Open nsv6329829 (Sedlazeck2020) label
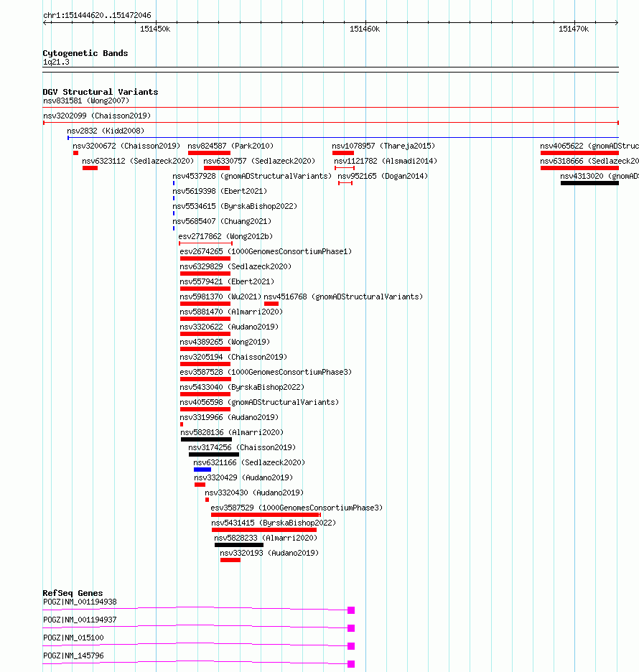Image resolution: width=639 pixels, height=672 pixels. 235,266
